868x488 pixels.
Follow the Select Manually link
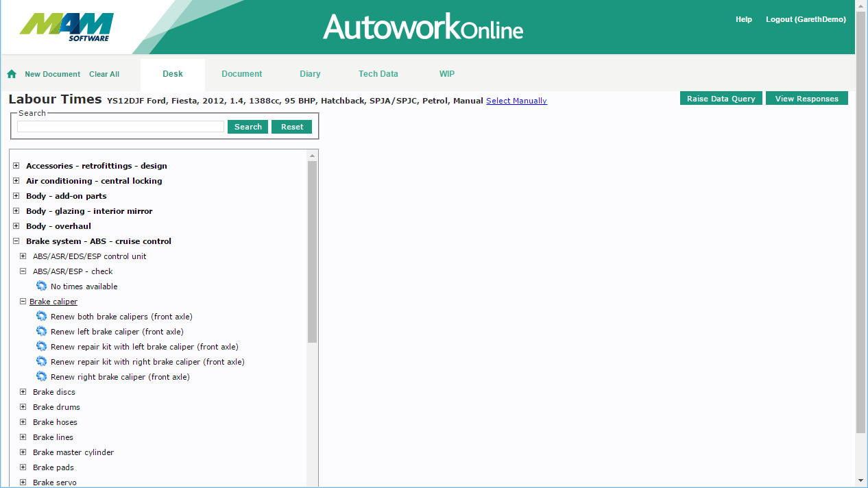click(516, 101)
